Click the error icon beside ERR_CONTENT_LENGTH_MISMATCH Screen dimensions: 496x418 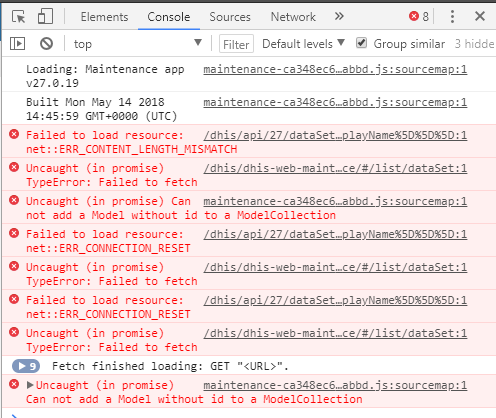point(14,134)
